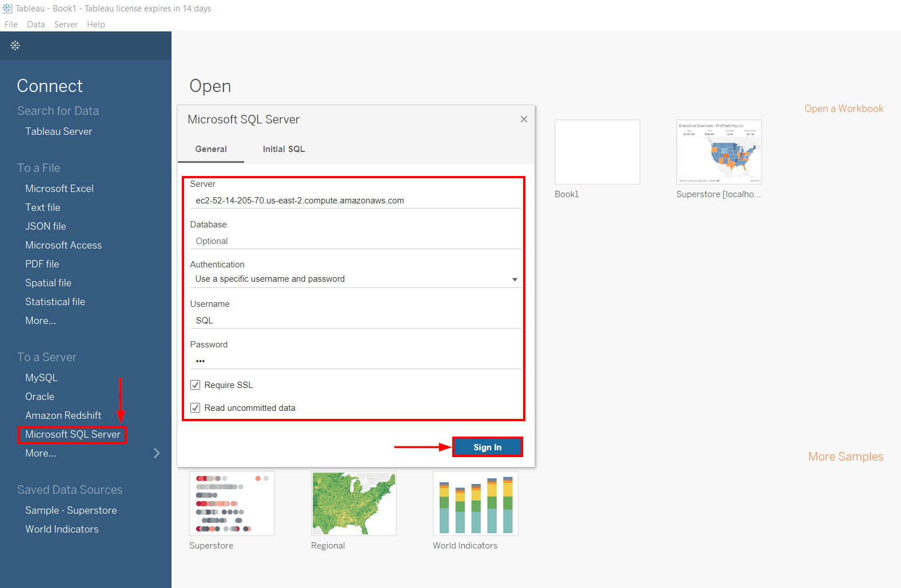Open the Superstore [localhost] workbook thumbnail
Viewport: 901px width, 588px height.
coord(719,152)
